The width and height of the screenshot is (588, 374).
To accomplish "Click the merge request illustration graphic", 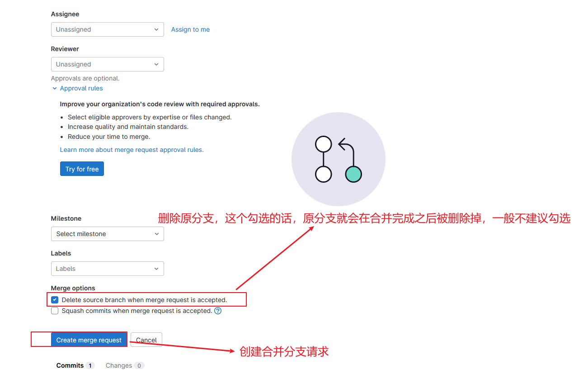I will [x=339, y=159].
